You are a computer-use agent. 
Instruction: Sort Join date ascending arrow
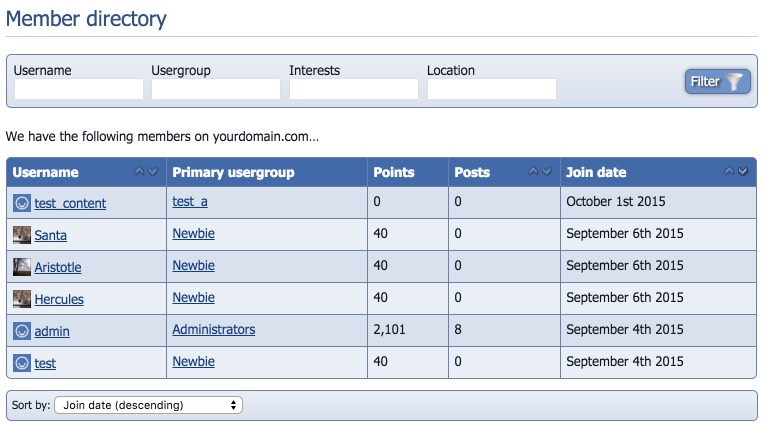[729, 171]
